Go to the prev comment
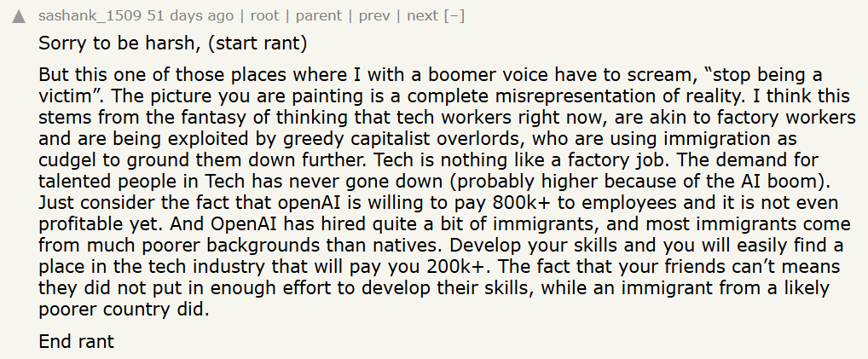Viewport: 868px width, 359px height. pos(374,16)
